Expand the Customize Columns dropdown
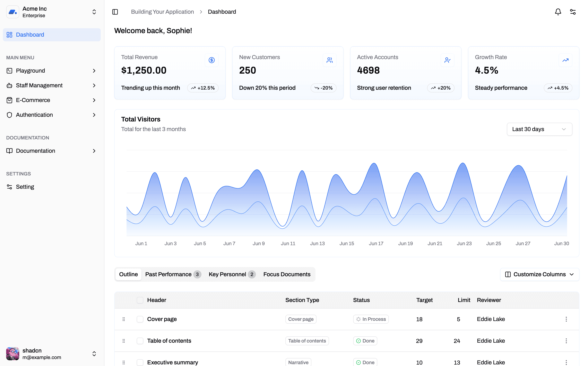Viewport: 588px width, 366px height. coord(539,274)
